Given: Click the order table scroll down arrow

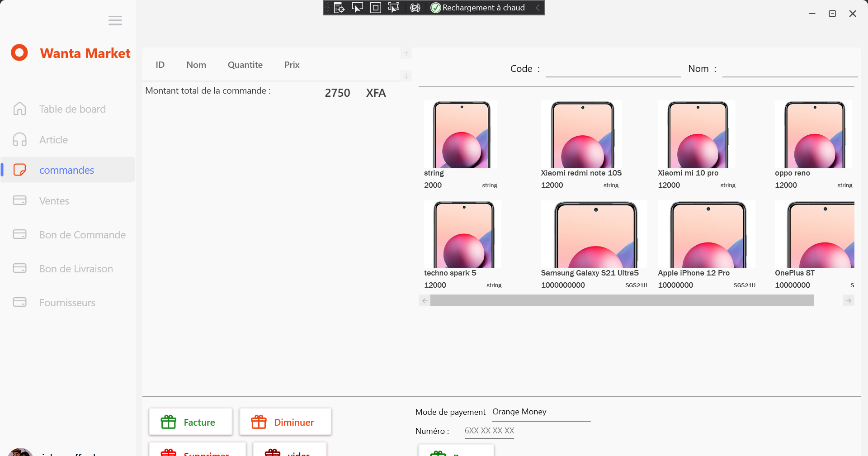Looking at the screenshot, I should [x=406, y=76].
